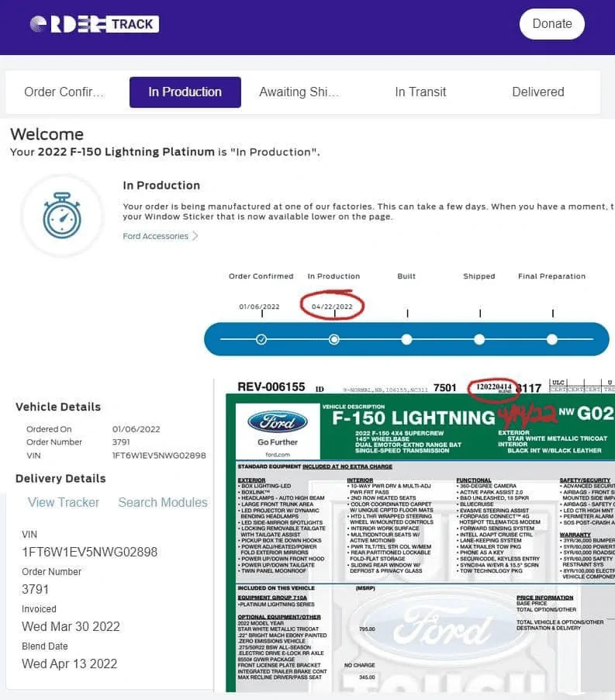Click the Shipped label above the progress bar

point(479,276)
